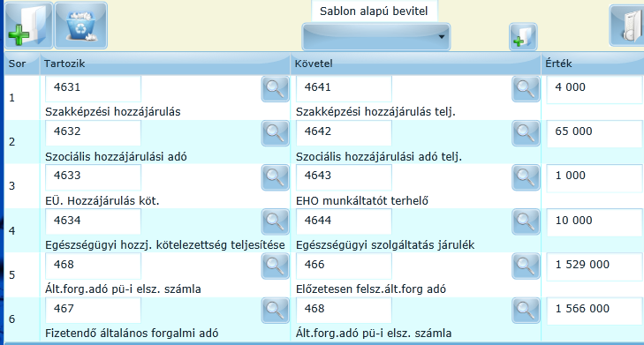This screenshot has width=644, height=345.
Task: Expand the Sablon alapú bevitel dropdown
Action: (x=375, y=37)
